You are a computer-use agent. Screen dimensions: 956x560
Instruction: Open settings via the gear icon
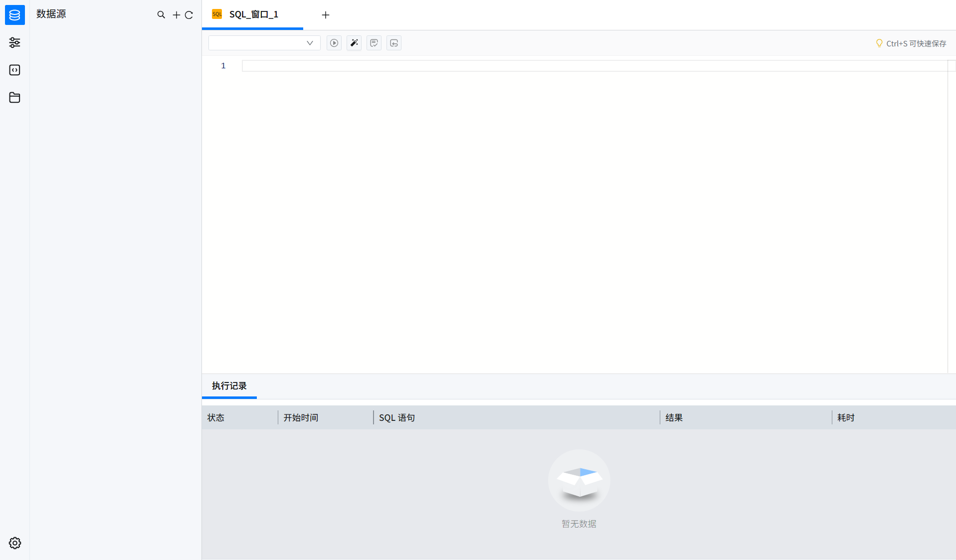coord(15,543)
